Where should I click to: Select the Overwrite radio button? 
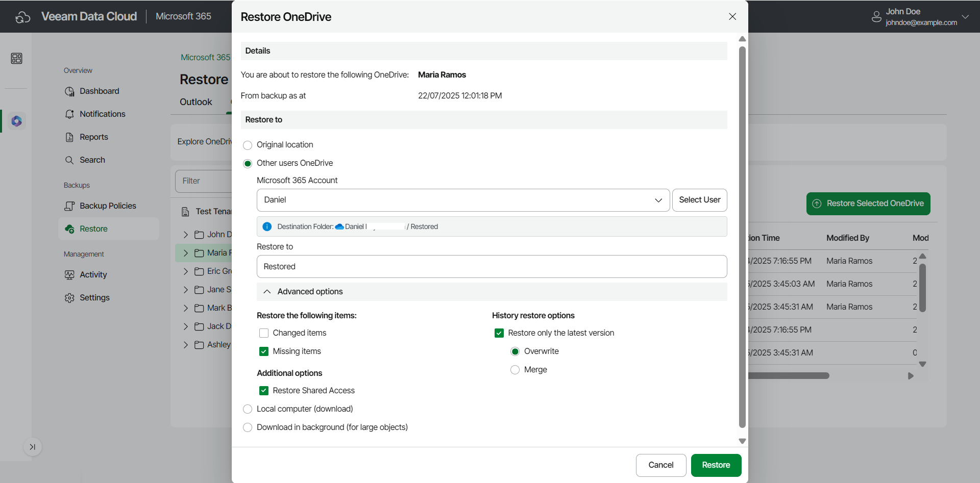click(515, 351)
